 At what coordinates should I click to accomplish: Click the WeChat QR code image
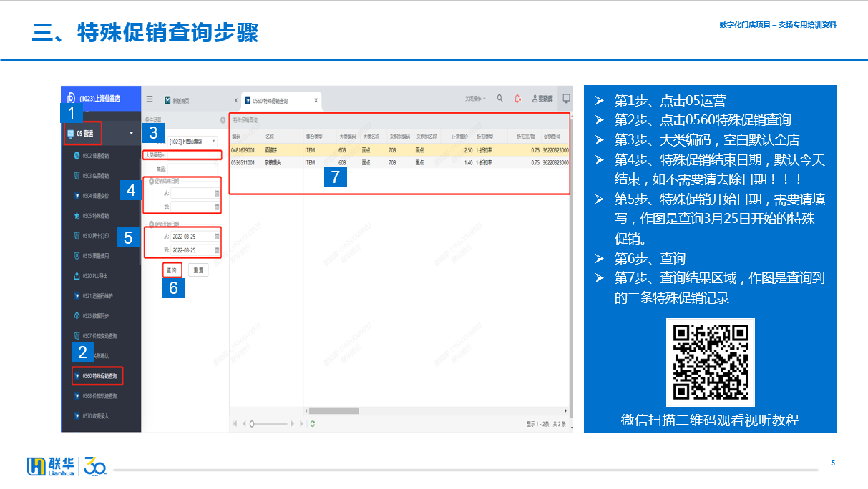[x=711, y=362]
